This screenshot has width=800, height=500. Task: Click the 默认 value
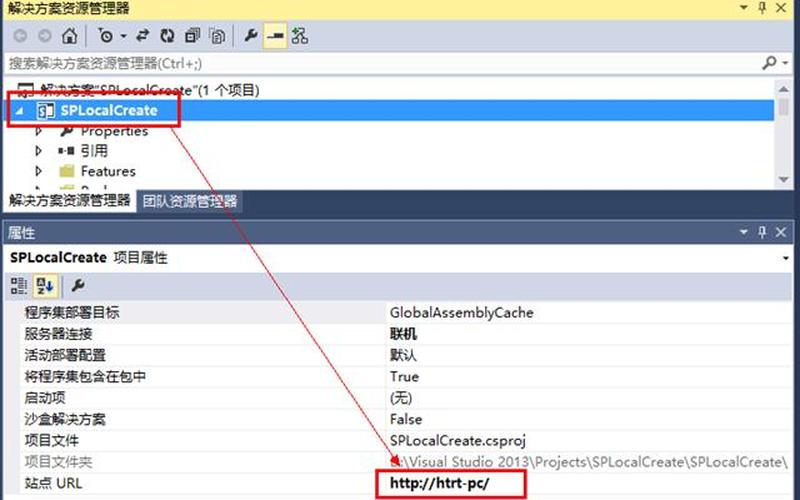click(403, 355)
